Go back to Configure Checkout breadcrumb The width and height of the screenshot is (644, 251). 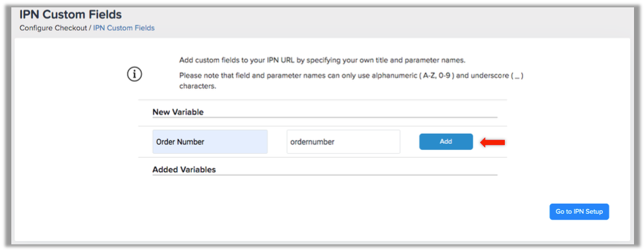coord(53,29)
